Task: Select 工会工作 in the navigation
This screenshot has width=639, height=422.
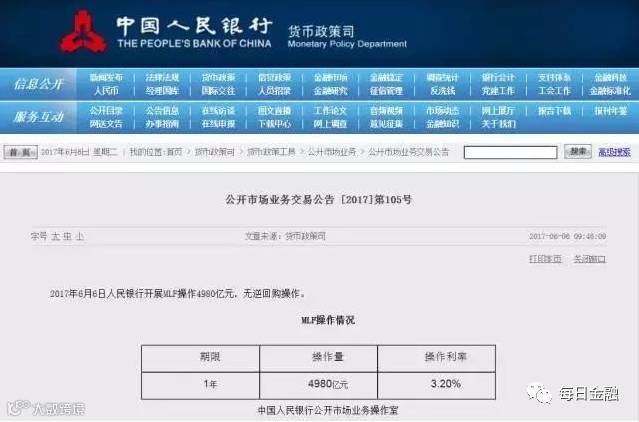Action: pos(554,91)
